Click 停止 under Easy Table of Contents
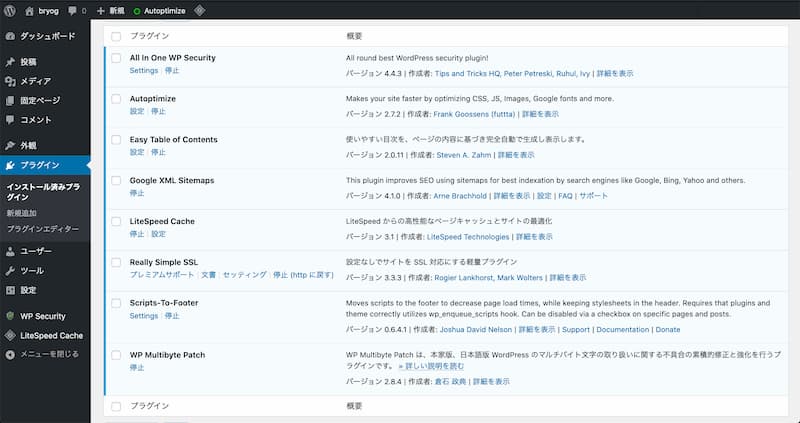800x423 pixels. click(x=158, y=152)
